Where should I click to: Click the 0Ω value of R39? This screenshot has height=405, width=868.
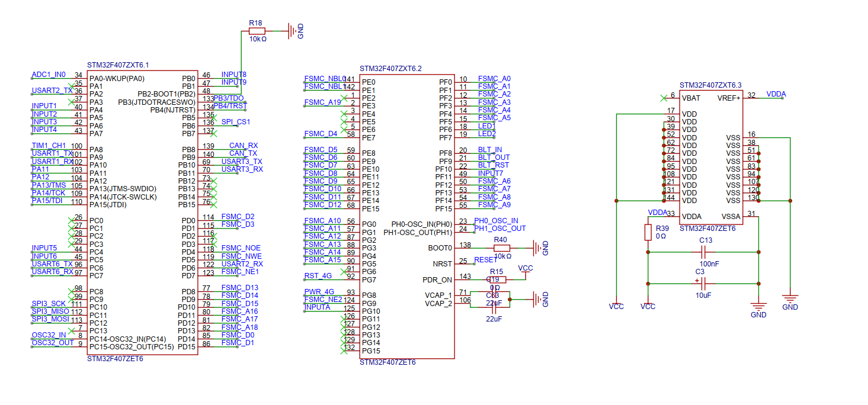[x=661, y=236]
